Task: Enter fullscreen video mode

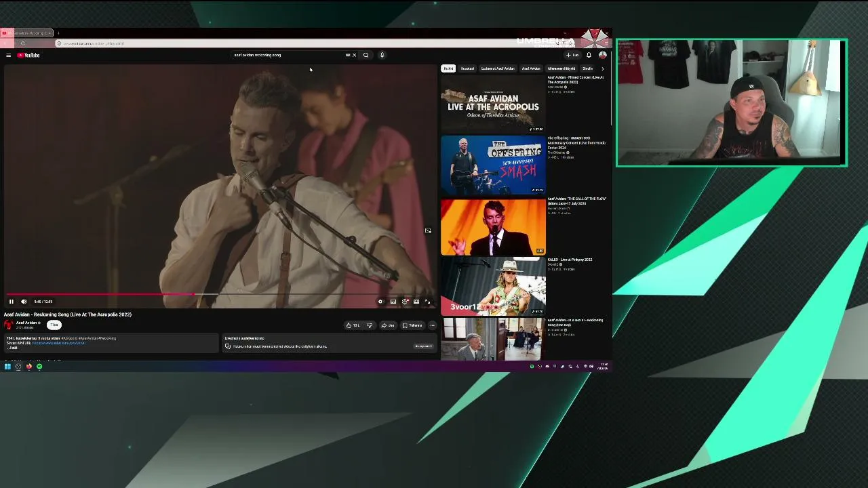Action: (x=427, y=302)
